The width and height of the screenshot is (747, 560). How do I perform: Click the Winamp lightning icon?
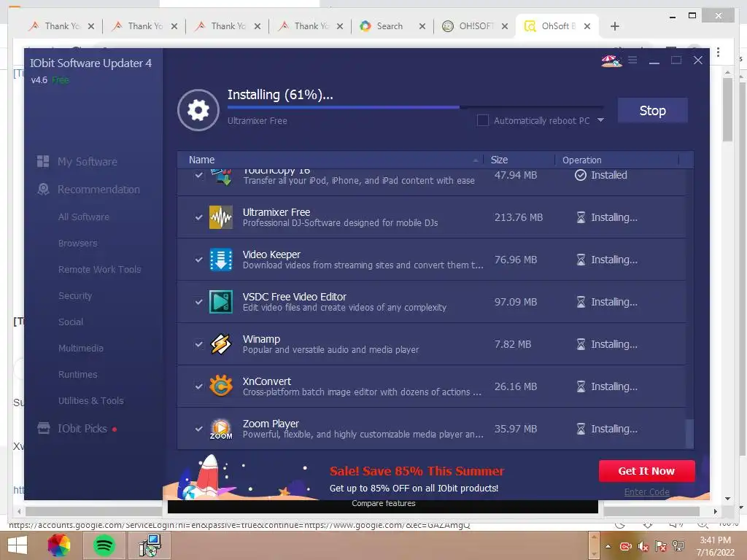point(221,344)
